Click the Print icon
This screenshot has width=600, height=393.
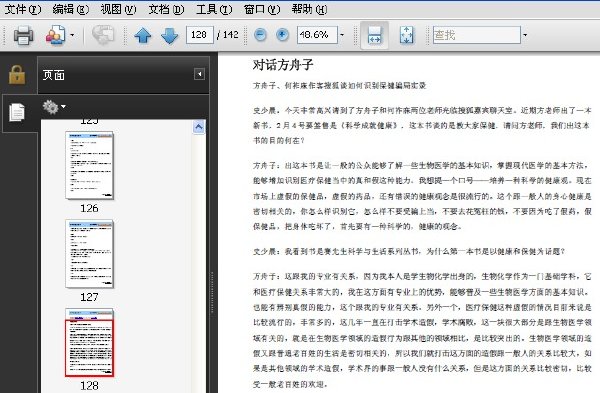[x=23, y=35]
